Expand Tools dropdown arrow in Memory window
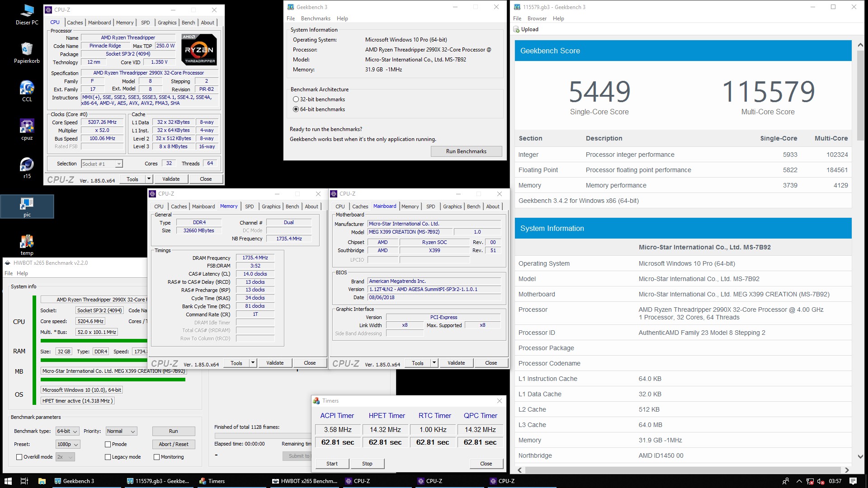The height and width of the screenshot is (488, 868). [253, 363]
